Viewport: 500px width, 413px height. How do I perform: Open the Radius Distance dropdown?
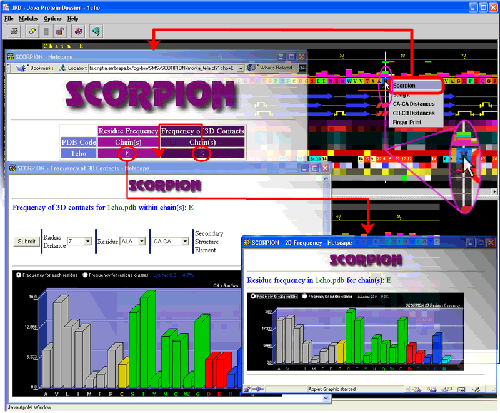pyautogui.click(x=80, y=241)
